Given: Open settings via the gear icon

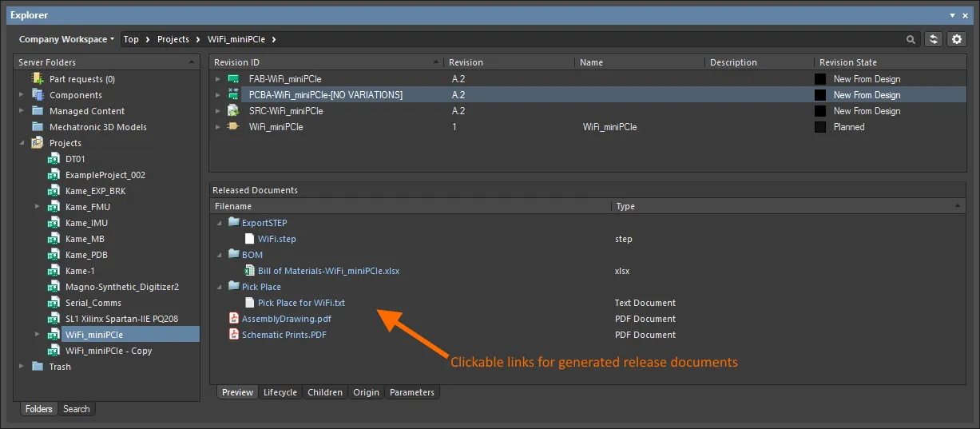Looking at the screenshot, I should (956, 39).
